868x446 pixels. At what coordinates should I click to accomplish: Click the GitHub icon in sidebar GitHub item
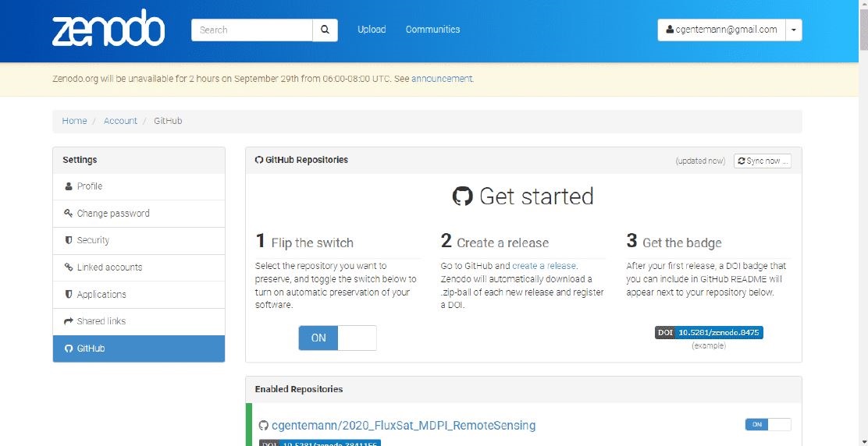(x=69, y=349)
